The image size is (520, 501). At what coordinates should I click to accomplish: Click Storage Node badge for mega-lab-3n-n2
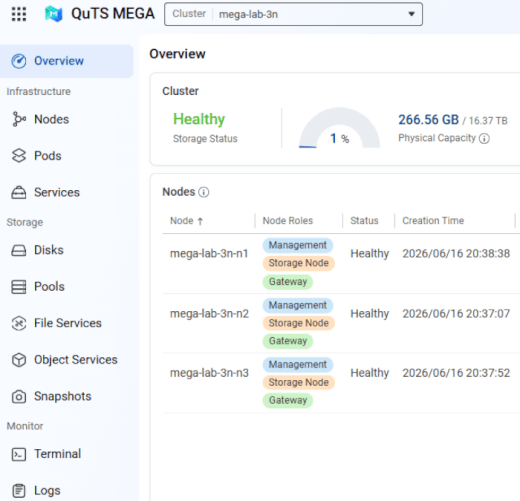click(x=299, y=323)
